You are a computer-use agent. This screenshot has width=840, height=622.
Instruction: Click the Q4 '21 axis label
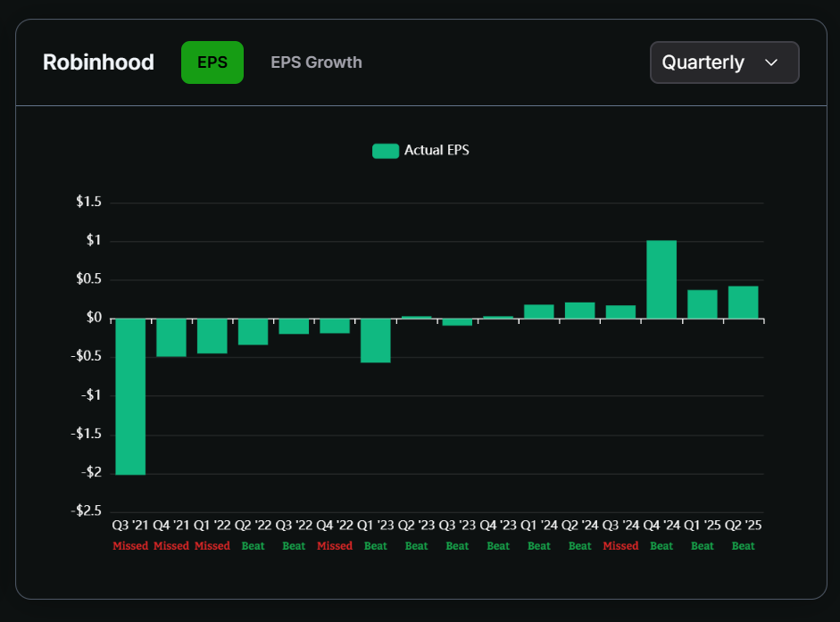pyautogui.click(x=171, y=525)
